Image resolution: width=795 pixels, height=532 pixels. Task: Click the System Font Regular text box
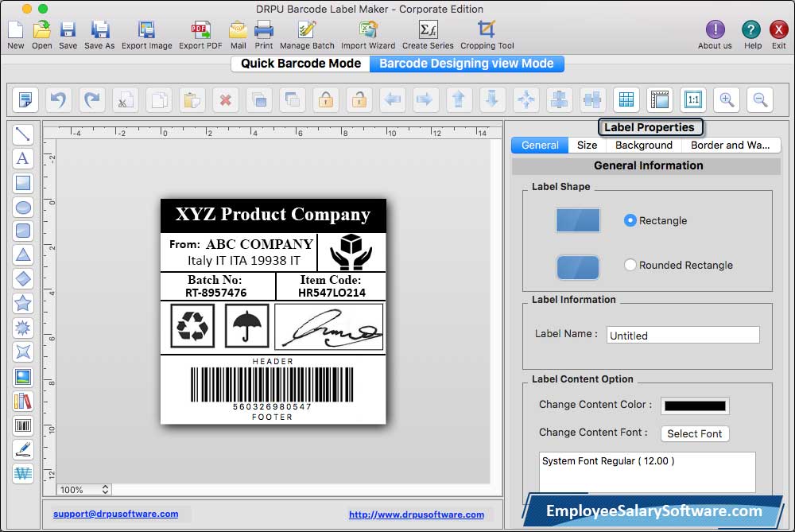[647, 472]
